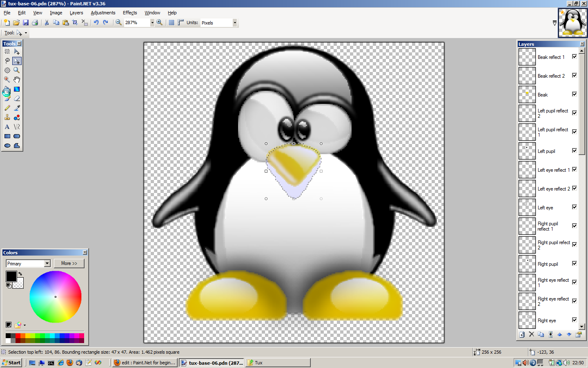The width and height of the screenshot is (588, 368).
Task: Select the Clone Stamp tool
Action: [x=7, y=117]
